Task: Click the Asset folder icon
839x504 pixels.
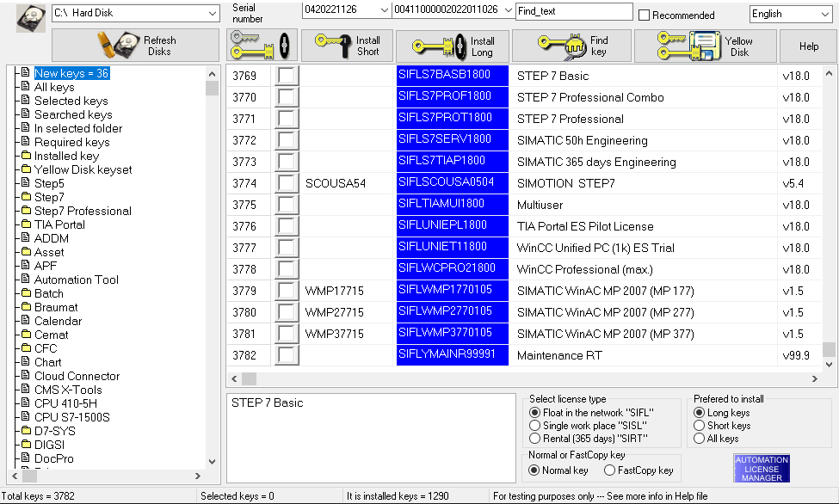Action: tap(26, 251)
